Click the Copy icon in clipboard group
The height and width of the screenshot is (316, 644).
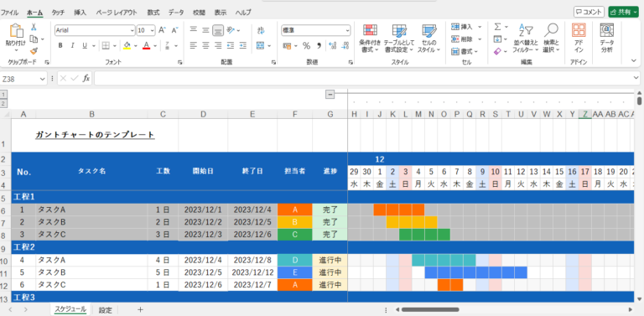(34, 39)
